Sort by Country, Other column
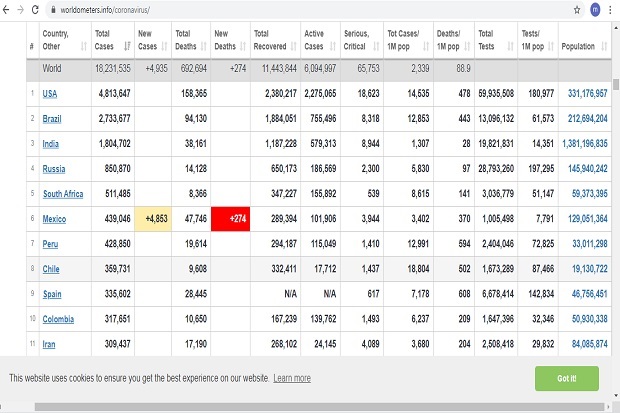 click(x=65, y=40)
